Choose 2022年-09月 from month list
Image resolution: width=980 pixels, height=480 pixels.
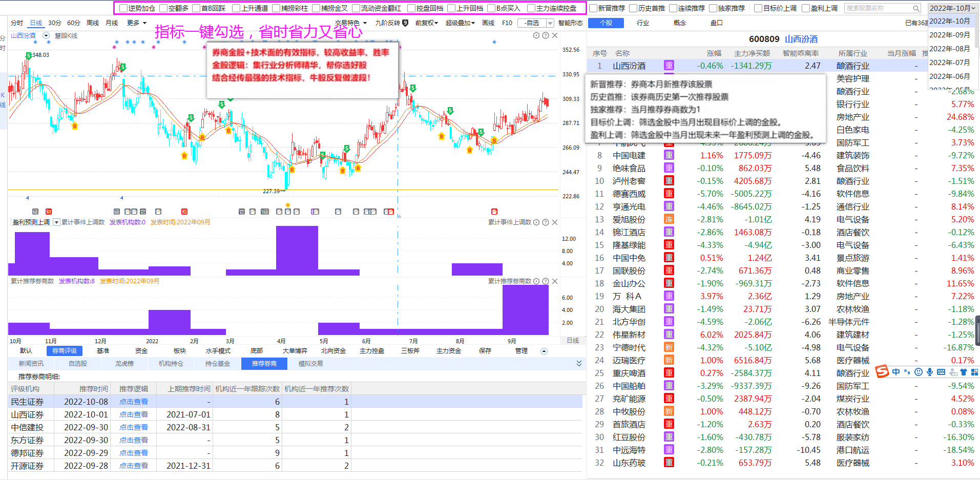pos(950,35)
